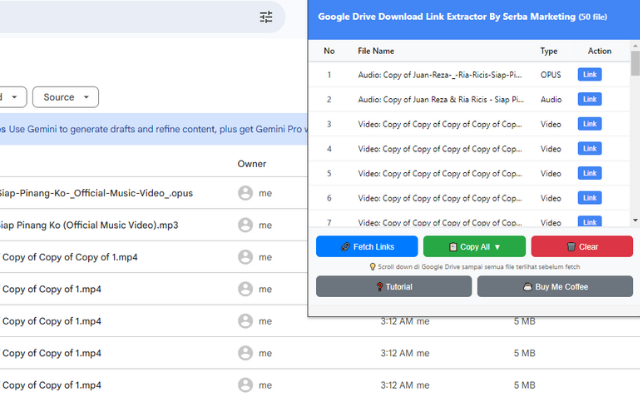Screen dimensions: 640x400
Task: Click the Action column header
Action: (599, 51)
